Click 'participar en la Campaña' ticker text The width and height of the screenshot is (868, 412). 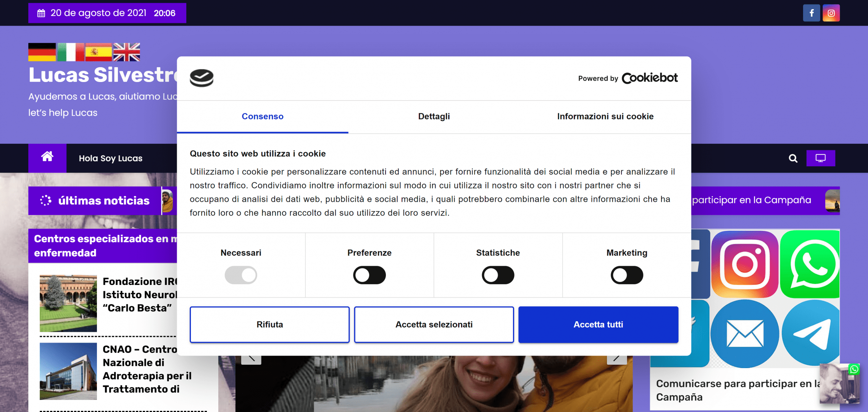pyautogui.click(x=752, y=200)
